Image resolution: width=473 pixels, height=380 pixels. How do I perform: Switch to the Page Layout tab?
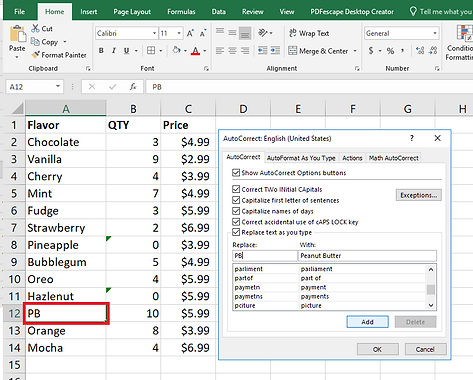(x=132, y=12)
